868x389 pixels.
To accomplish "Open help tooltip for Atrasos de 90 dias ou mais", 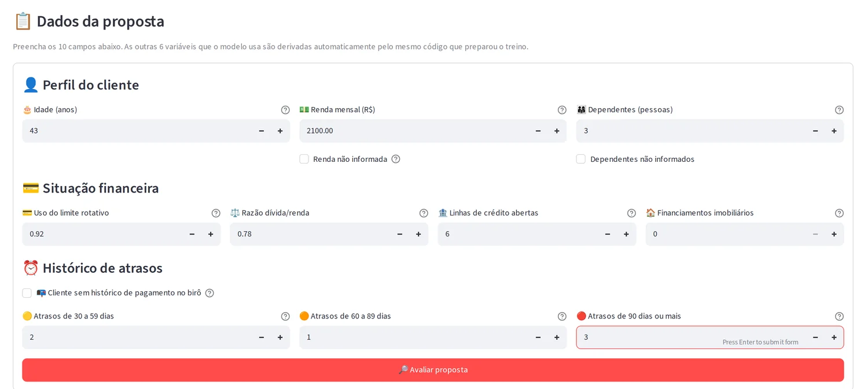I will 839,316.
